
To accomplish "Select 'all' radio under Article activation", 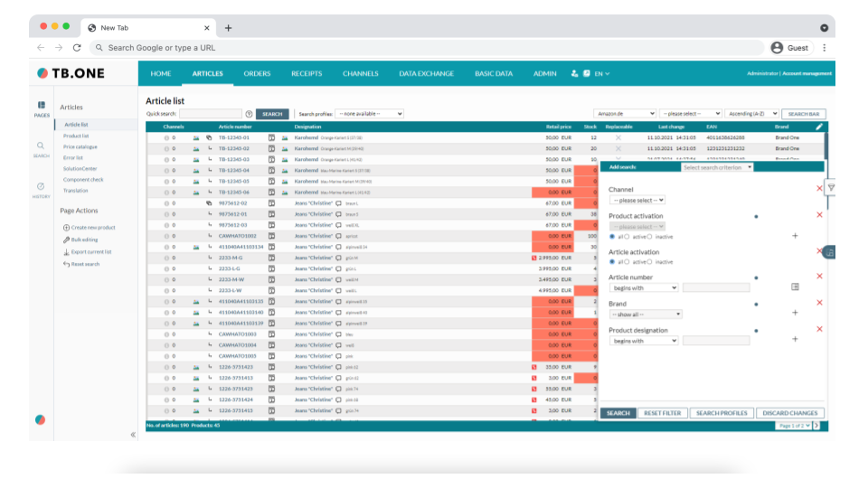I will point(612,262).
